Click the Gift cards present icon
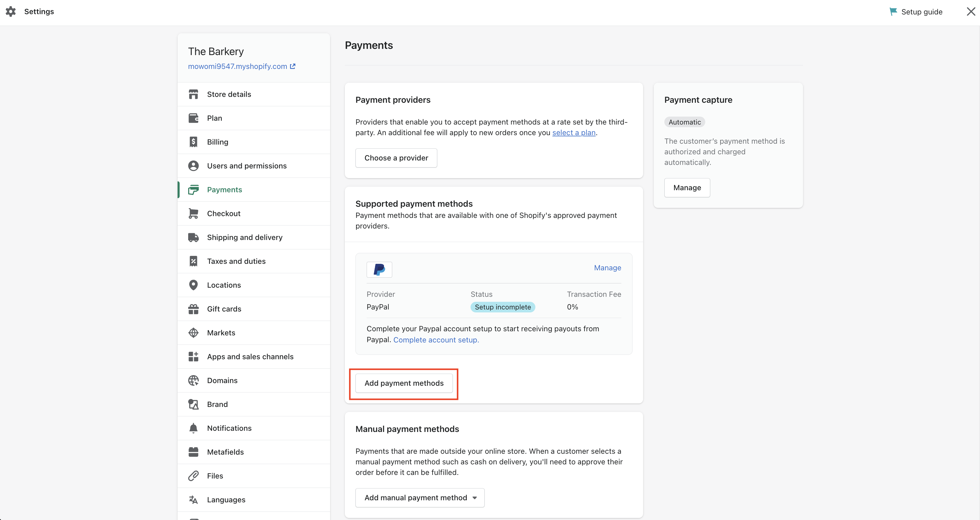The height and width of the screenshot is (520, 980). (193, 309)
